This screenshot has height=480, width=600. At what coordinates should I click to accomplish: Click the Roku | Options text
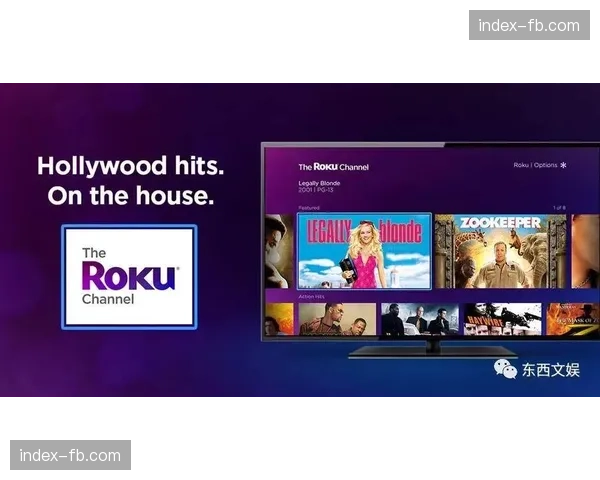535,165
